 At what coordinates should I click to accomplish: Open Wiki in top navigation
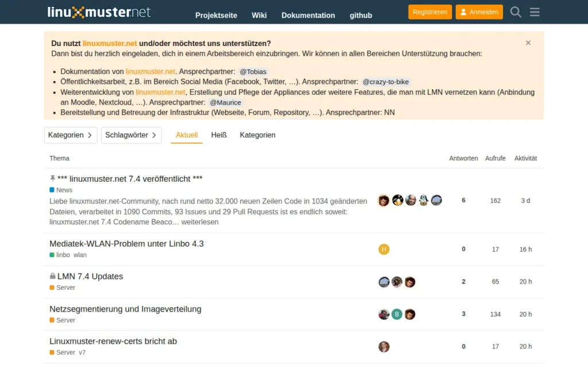click(x=259, y=16)
